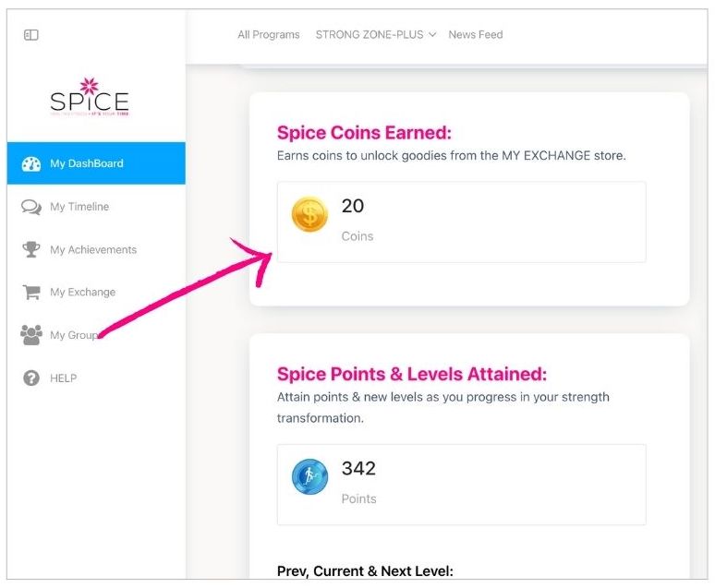Open My Achievements page
The height and width of the screenshot is (588, 715).
(93, 249)
